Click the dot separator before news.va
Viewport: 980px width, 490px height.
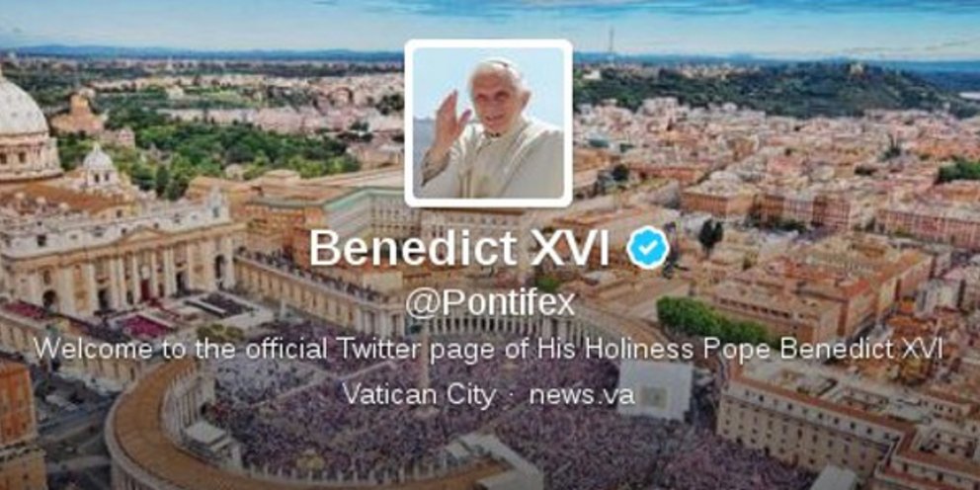coord(512,395)
